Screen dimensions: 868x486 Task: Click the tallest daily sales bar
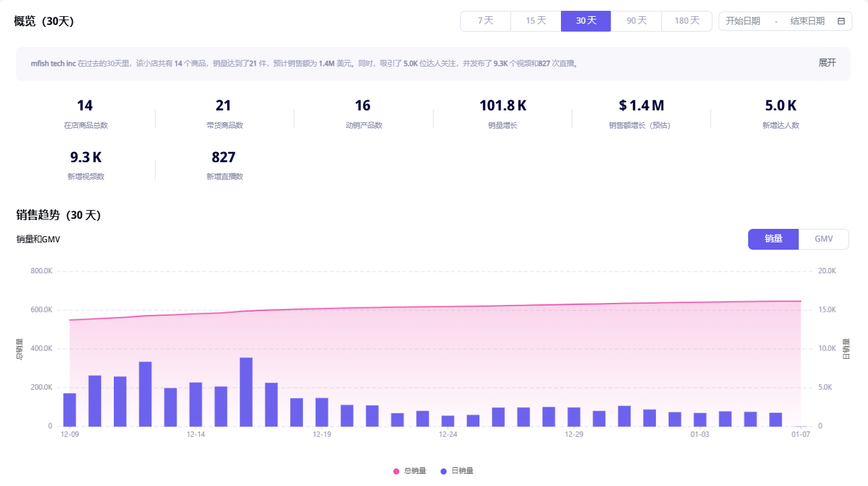point(246,392)
